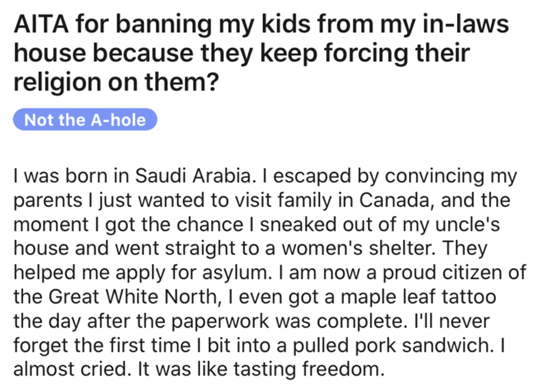Image resolution: width=548 pixels, height=392 pixels.
Task: Select the words 'Saudi Arabia' in the post body
Action: (x=192, y=175)
